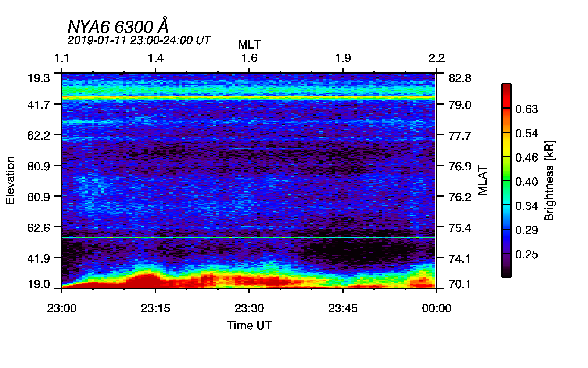
Task: Select the MLAT tick label "82.8"
Action: click(460, 78)
